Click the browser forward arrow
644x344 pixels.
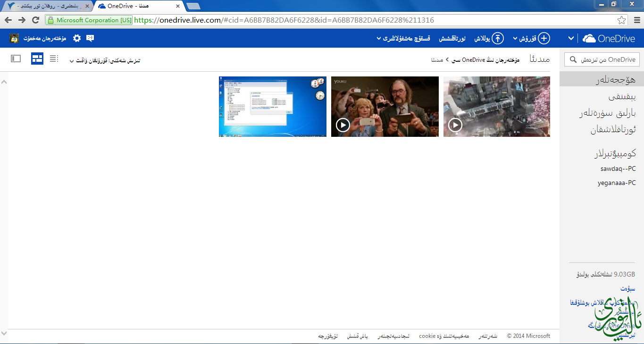pyautogui.click(x=22, y=20)
